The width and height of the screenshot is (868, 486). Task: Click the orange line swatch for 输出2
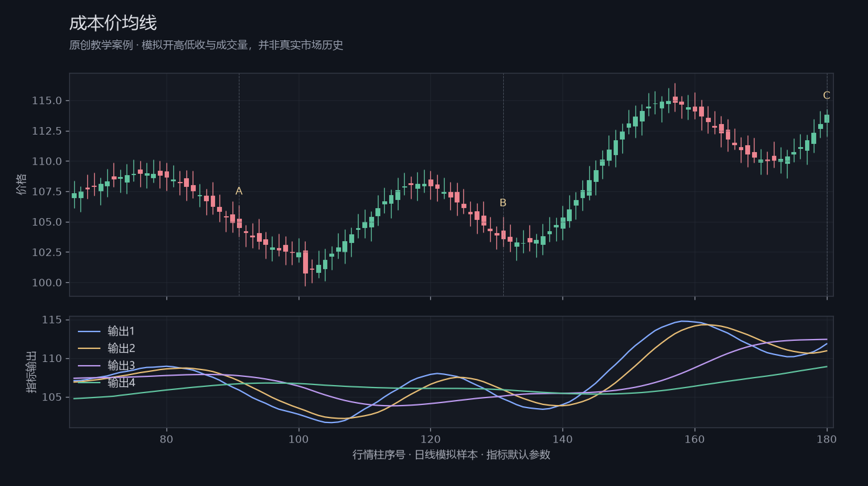89,348
